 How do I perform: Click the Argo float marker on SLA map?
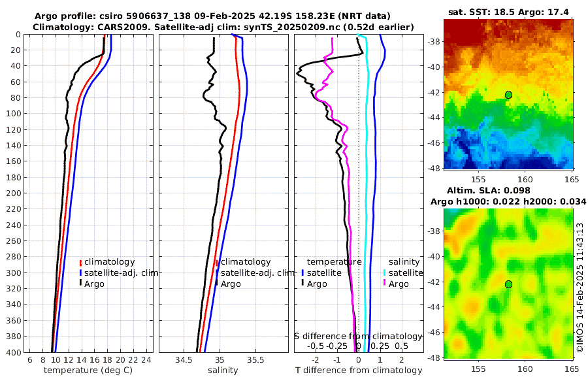pos(508,284)
